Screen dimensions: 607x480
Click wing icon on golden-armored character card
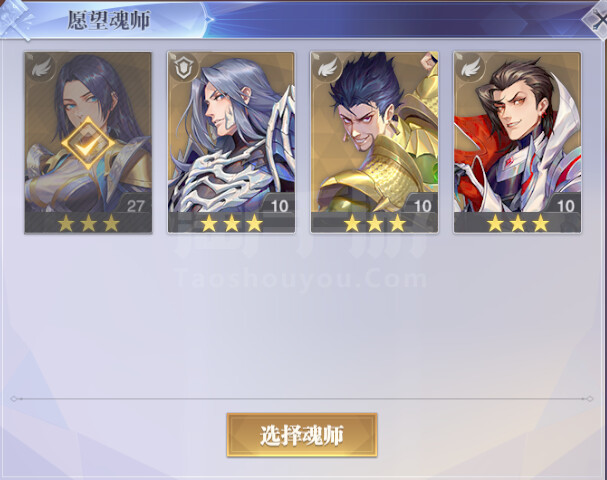(x=328, y=69)
